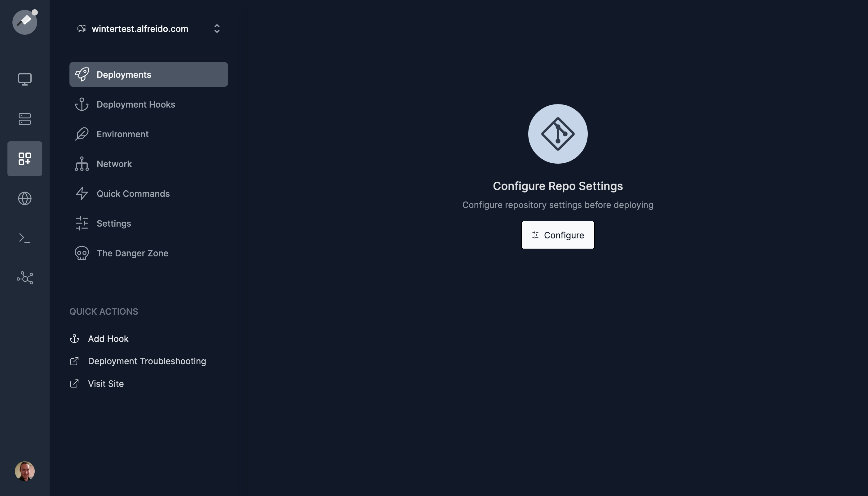The width and height of the screenshot is (868, 496).
Task: Open Visit Site external link
Action: (105, 383)
